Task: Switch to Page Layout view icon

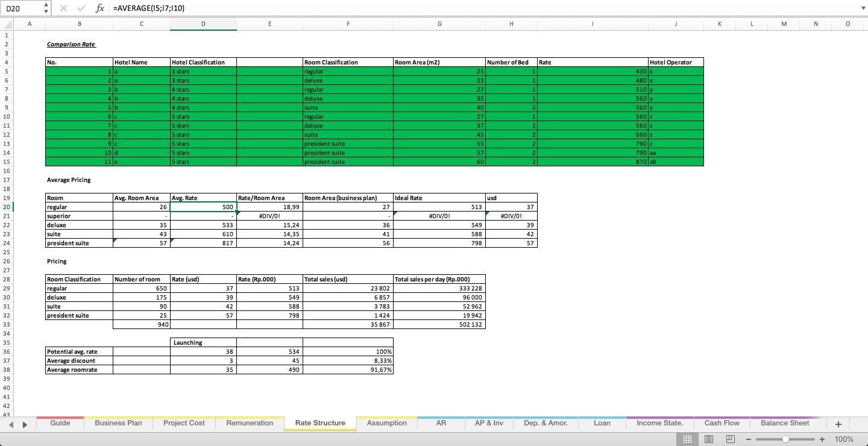Action: pos(709,439)
